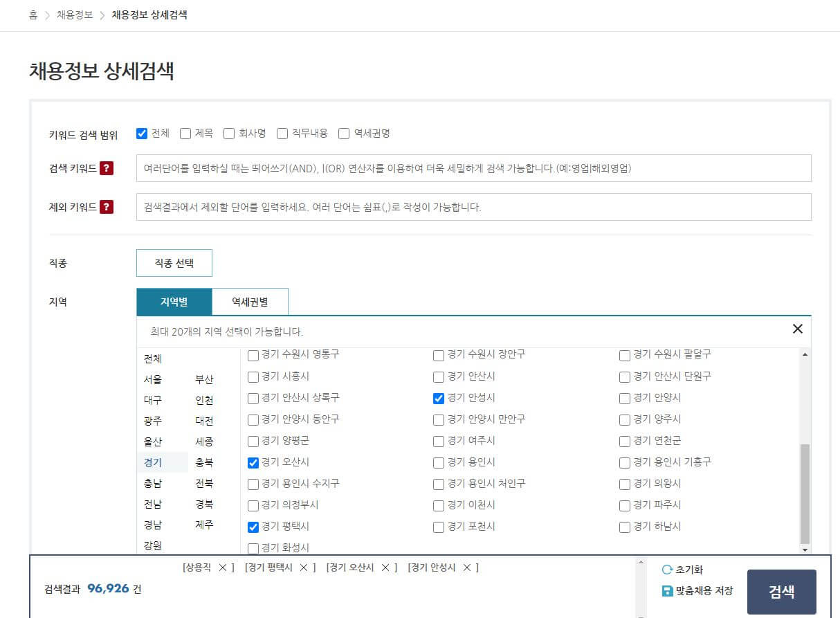Click the 검색 search button
The height and width of the screenshot is (618, 840).
click(x=781, y=592)
